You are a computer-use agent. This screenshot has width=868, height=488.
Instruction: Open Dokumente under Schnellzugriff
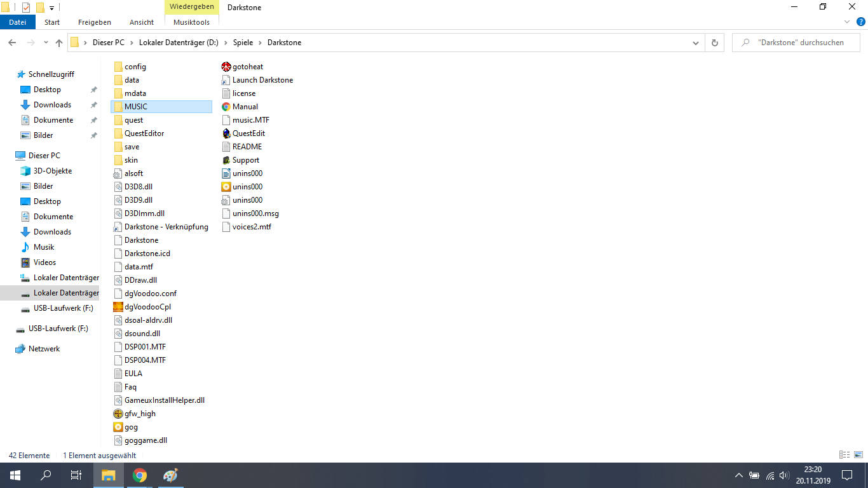point(53,120)
